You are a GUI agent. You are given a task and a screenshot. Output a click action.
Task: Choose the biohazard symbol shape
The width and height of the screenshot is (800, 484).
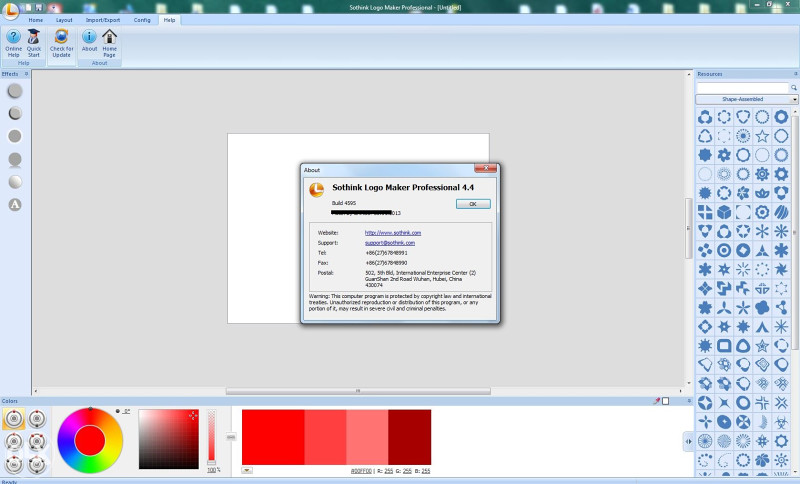(781, 422)
